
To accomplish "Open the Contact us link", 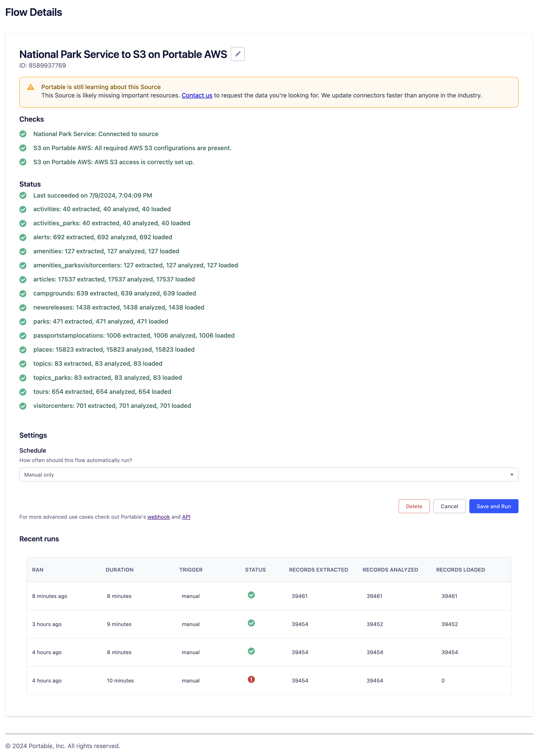I will (x=197, y=95).
